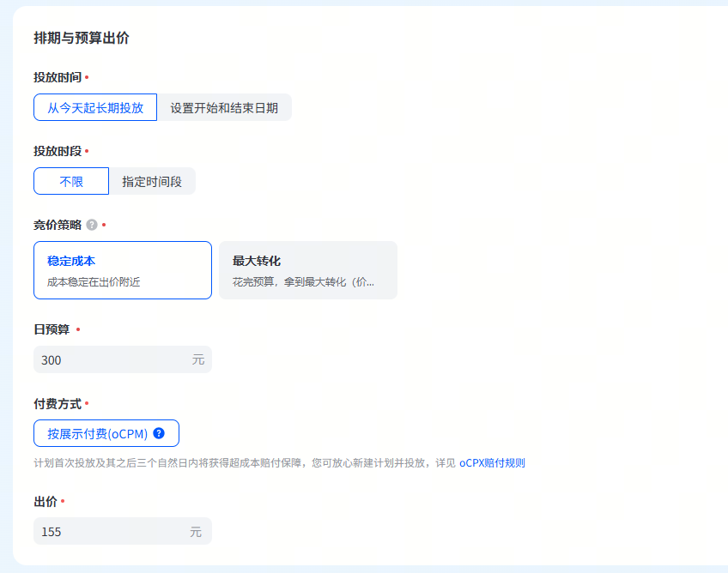Click the 投放时段 field label
728x573 pixels.
[58, 151]
